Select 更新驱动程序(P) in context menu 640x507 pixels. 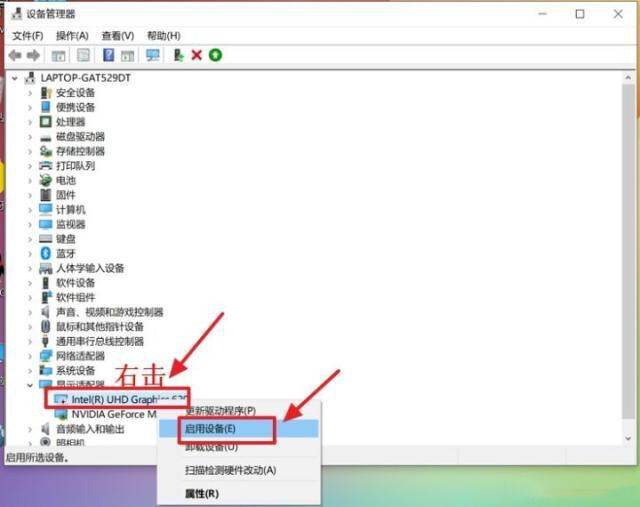click(x=220, y=410)
